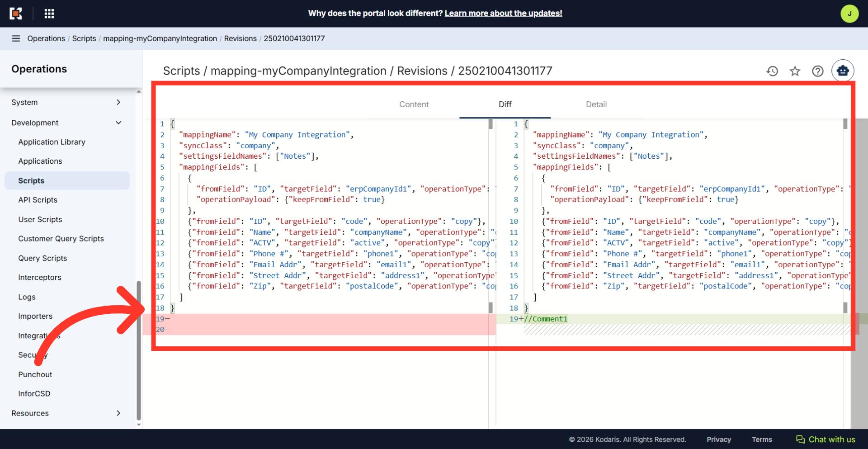Screen dimensions: 868x449
Task: Click sidebar scroll down arrow
Action: (139, 425)
